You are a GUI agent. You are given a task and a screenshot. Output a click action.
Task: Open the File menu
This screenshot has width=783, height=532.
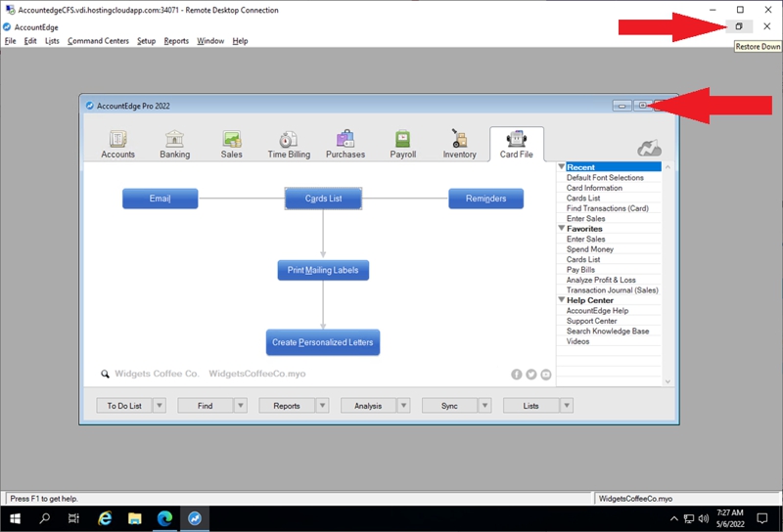click(10, 41)
